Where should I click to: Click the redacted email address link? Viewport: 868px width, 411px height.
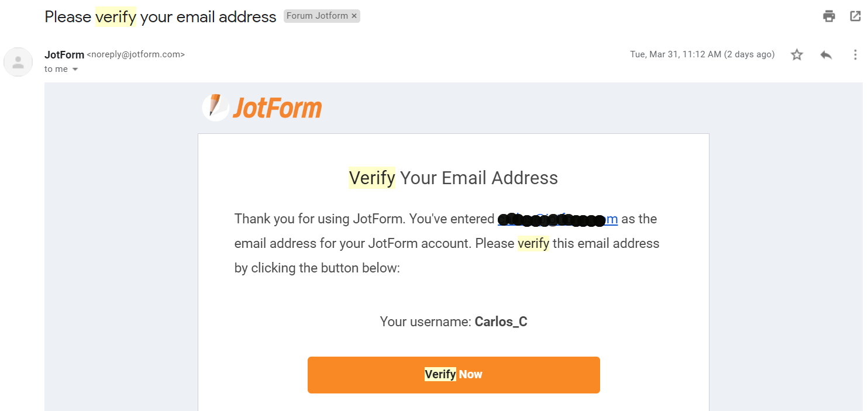point(556,219)
